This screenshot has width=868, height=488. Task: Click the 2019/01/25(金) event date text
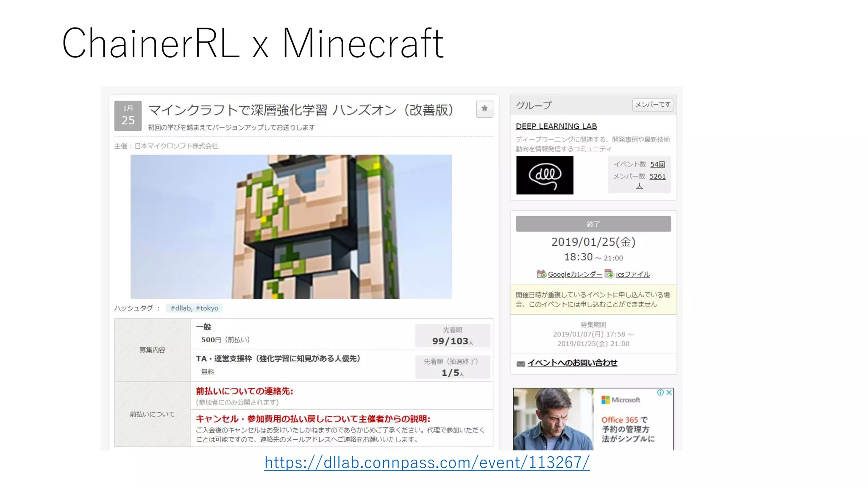coord(593,241)
